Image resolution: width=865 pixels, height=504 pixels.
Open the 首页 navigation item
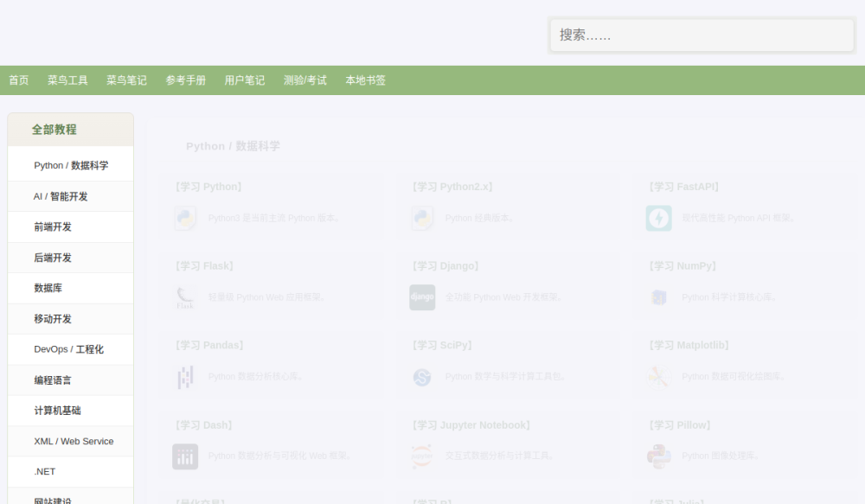coord(19,80)
